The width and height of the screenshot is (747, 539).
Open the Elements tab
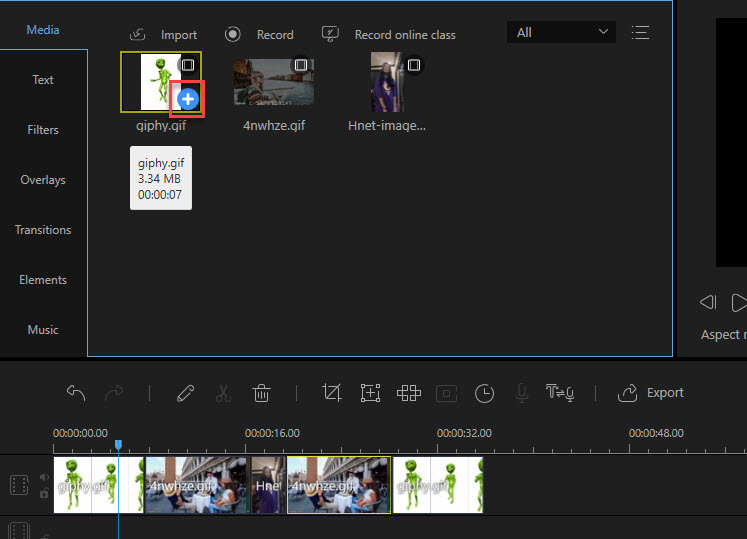pyautogui.click(x=43, y=280)
